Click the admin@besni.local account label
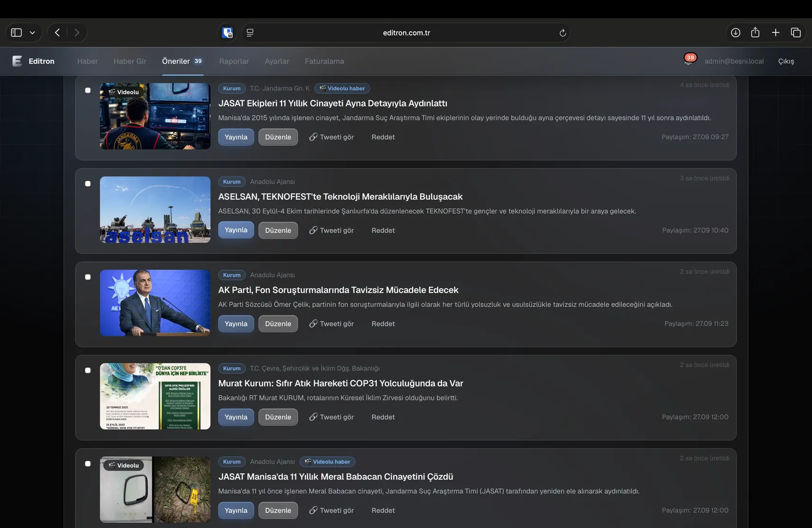 (734, 61)
